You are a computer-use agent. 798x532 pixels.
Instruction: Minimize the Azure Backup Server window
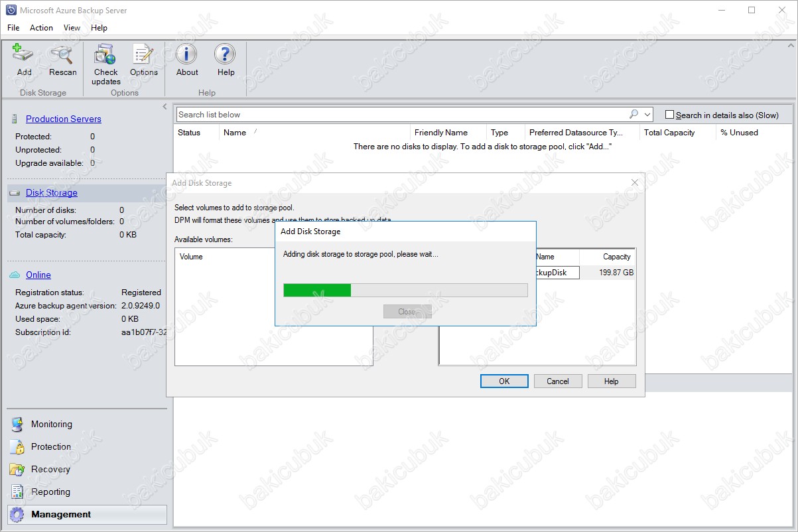click(721, 10)
